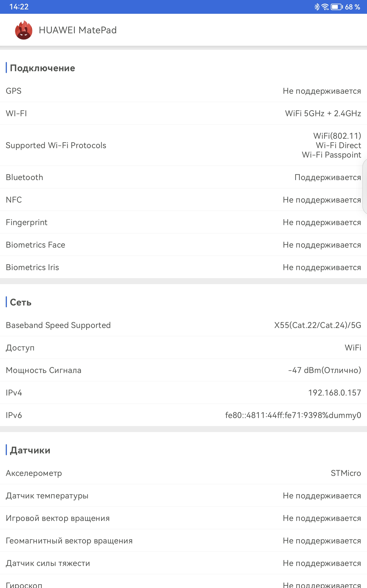Tap the Bluetooth status bar icon
The height and width of the screenshot is (588, 367).
[x=317, y=7]
